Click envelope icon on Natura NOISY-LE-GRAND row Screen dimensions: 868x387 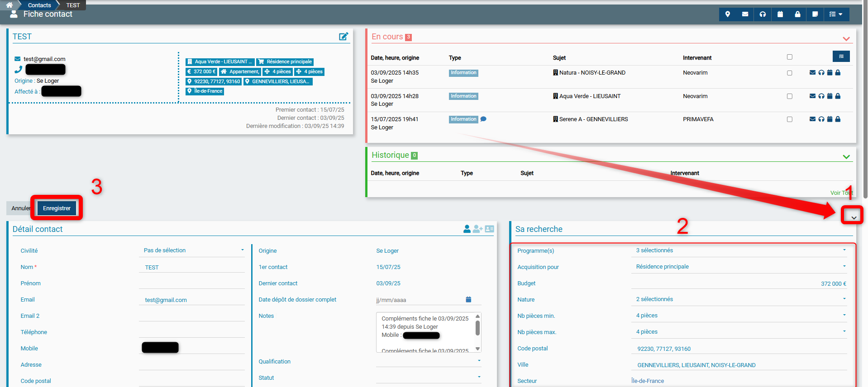[x=812, y=72]
